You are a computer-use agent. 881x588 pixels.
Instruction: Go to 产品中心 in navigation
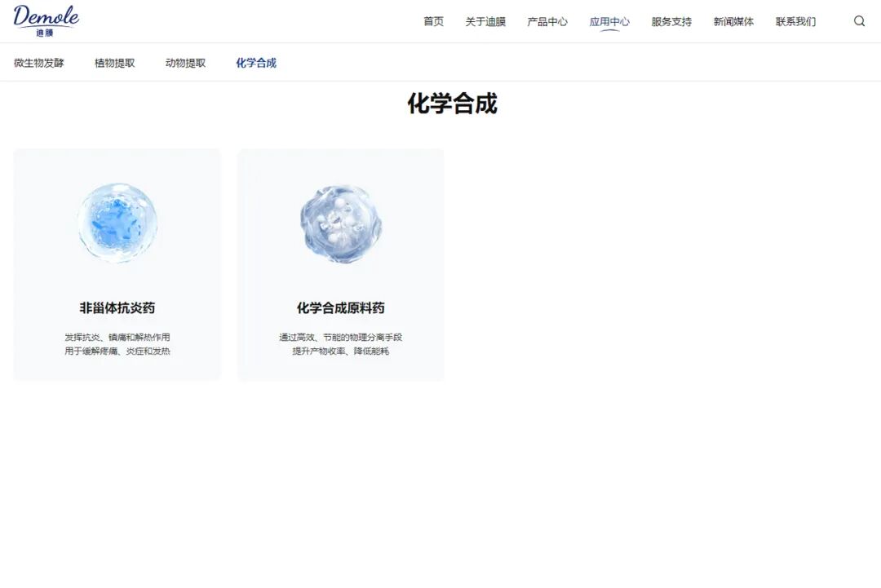pos(547,22)
